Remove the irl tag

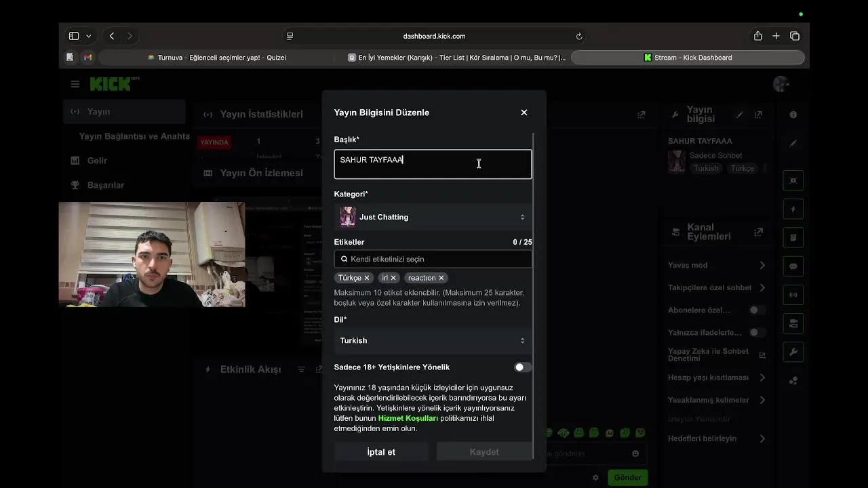393,278
